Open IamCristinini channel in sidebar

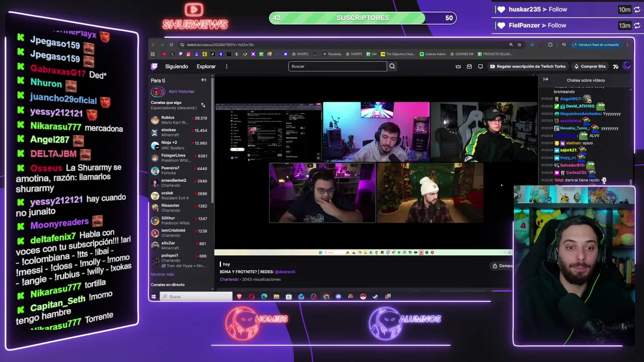(180, 233)
